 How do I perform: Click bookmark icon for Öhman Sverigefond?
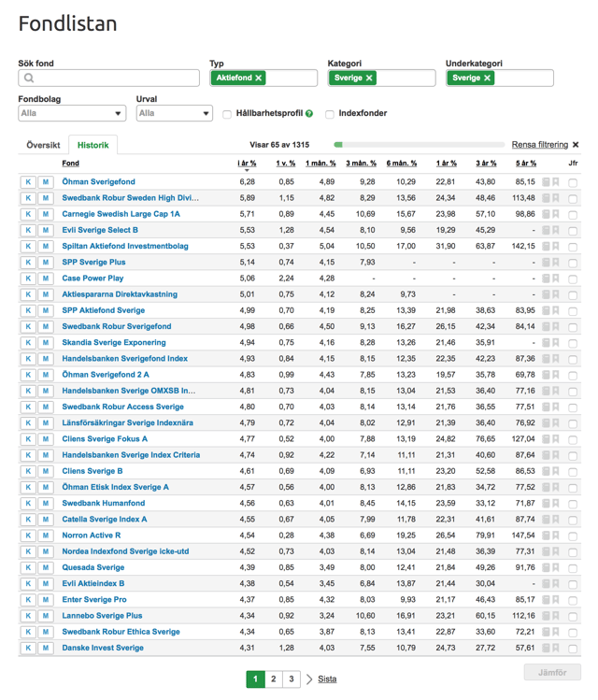tap(556, 182)
